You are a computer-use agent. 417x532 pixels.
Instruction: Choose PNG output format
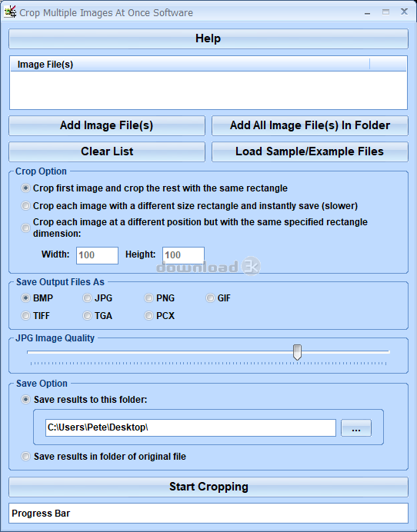pos(148,298)
